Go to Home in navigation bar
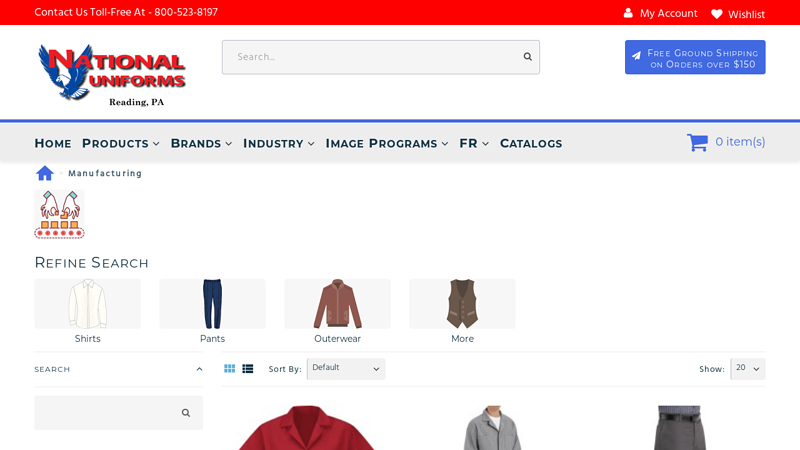The height and width of the screenshot is (450, 800). [x=53, y=143]
